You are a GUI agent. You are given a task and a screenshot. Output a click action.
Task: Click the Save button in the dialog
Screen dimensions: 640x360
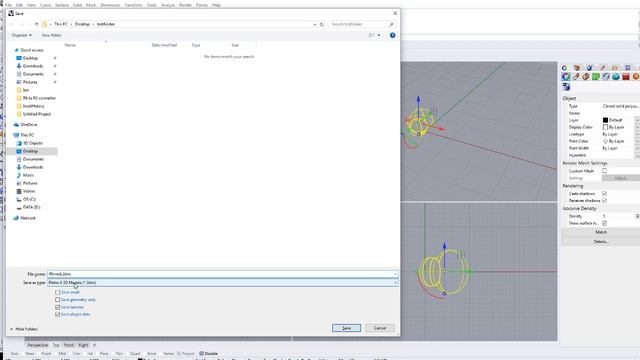click(346, 328)
